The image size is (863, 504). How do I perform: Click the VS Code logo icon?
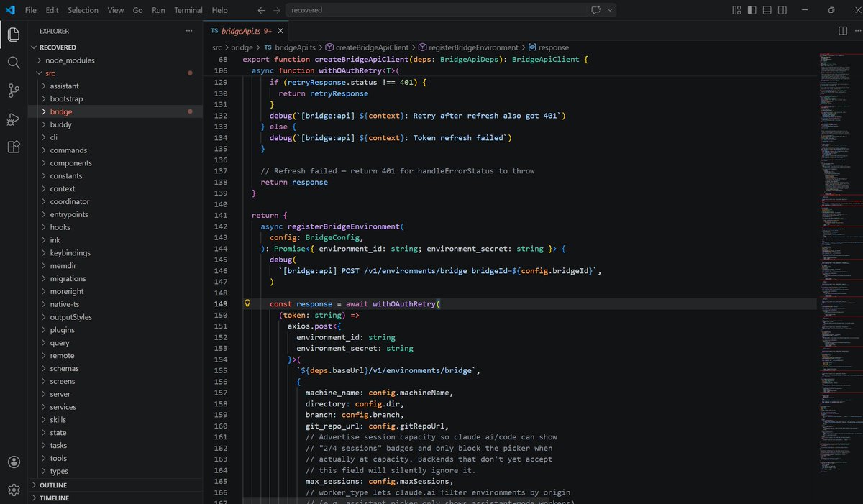point(9,10)
